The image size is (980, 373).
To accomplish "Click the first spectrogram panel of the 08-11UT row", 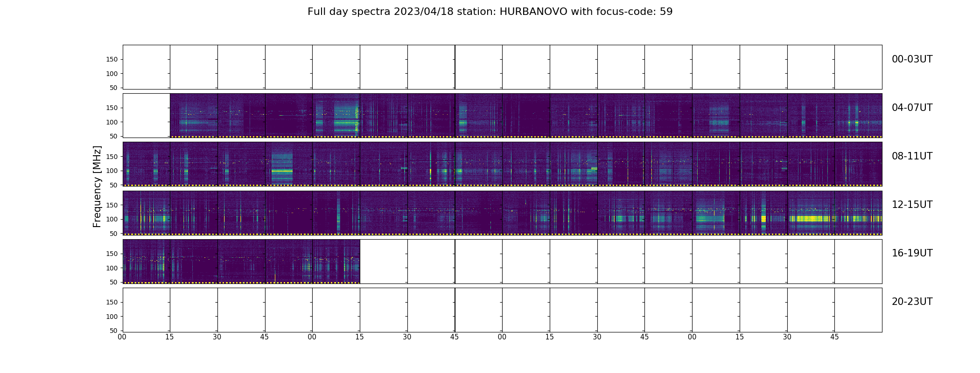I will [x=147, y=164].
